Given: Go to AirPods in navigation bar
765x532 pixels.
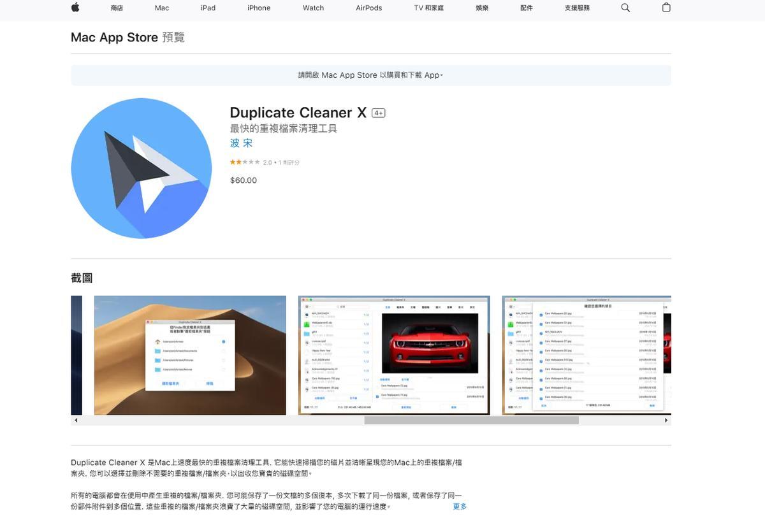Looking at the screenshot, I should (369, 8).
